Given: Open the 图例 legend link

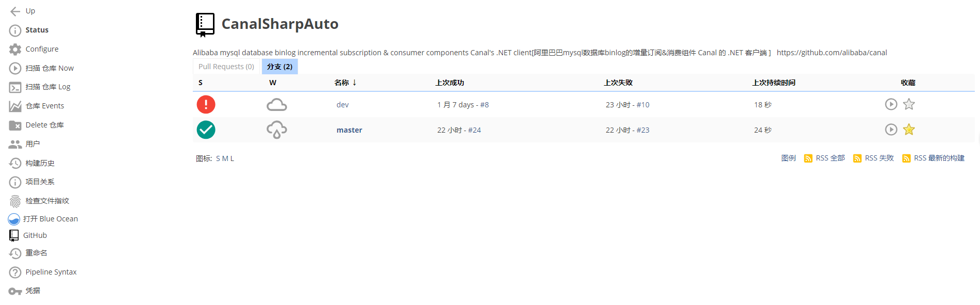Looking at the screenshot, I should click(x=789, y=158).
